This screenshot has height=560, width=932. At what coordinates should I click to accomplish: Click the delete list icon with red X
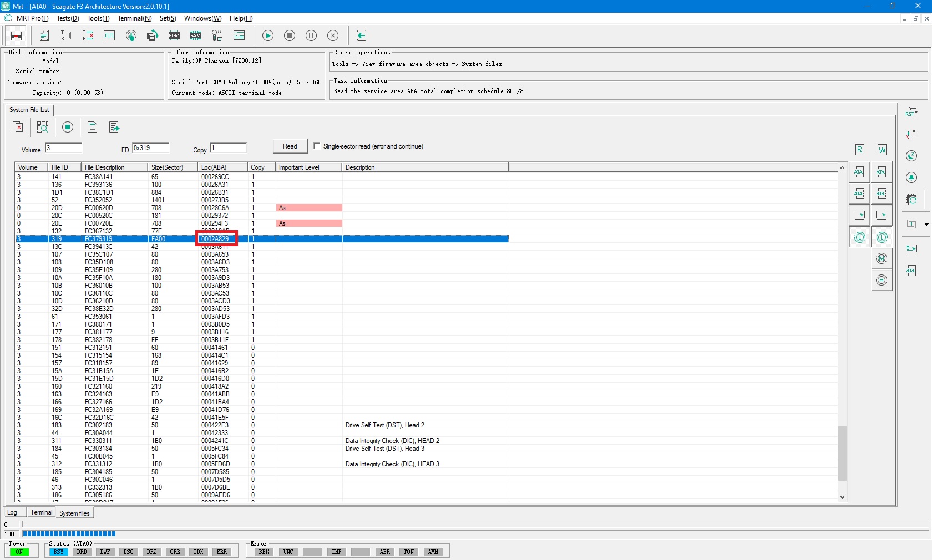coord(18,127)
